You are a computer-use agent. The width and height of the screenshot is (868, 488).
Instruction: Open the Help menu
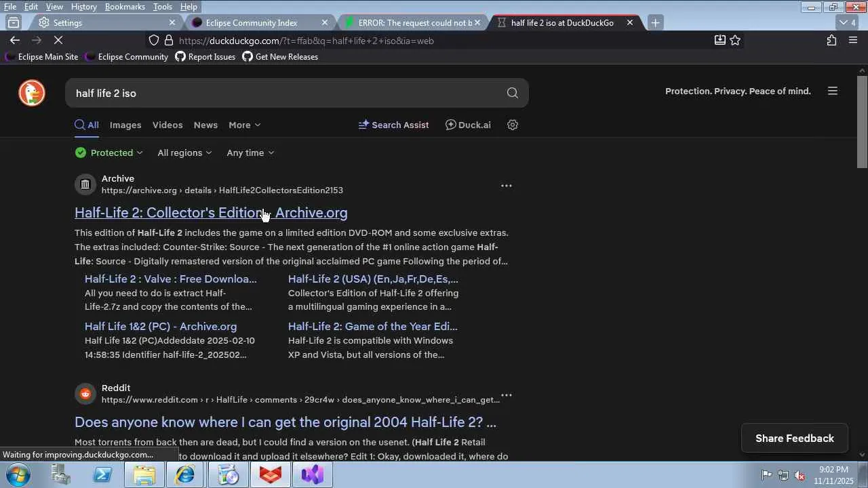(189, 7)
